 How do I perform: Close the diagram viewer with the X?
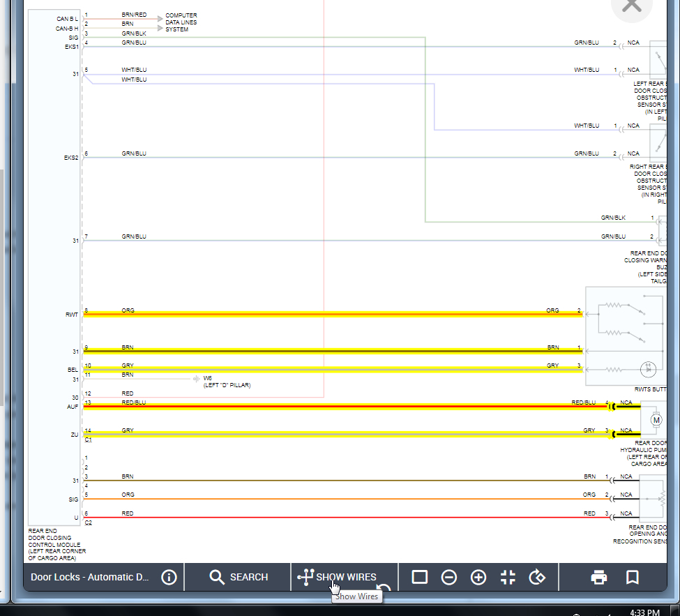click(631, 6)
